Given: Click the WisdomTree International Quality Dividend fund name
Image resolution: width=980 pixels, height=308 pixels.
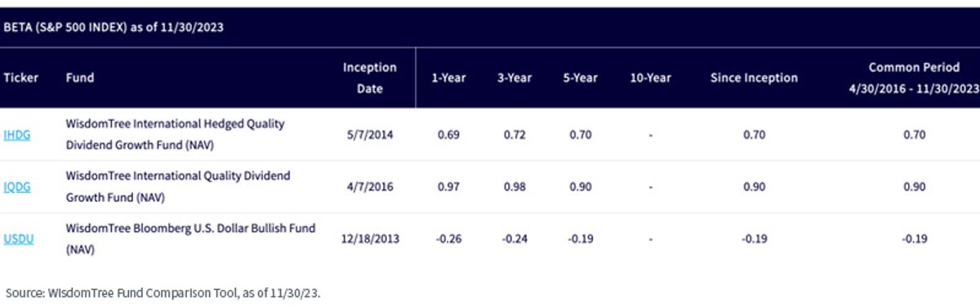Looking at the screenshot, I should (178, 187).
